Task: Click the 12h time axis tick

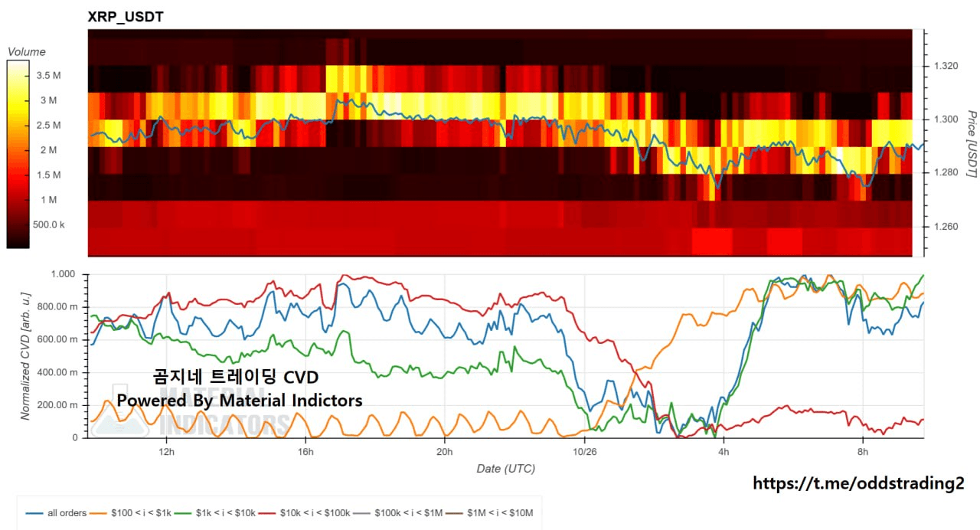Action: 165,451
